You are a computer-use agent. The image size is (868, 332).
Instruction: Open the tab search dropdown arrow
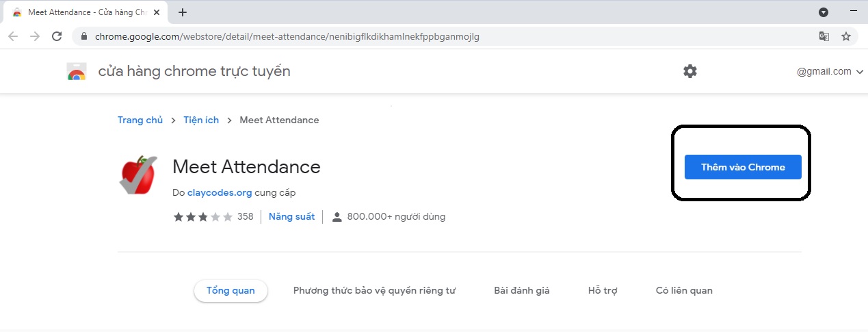[x=824, y=12]
